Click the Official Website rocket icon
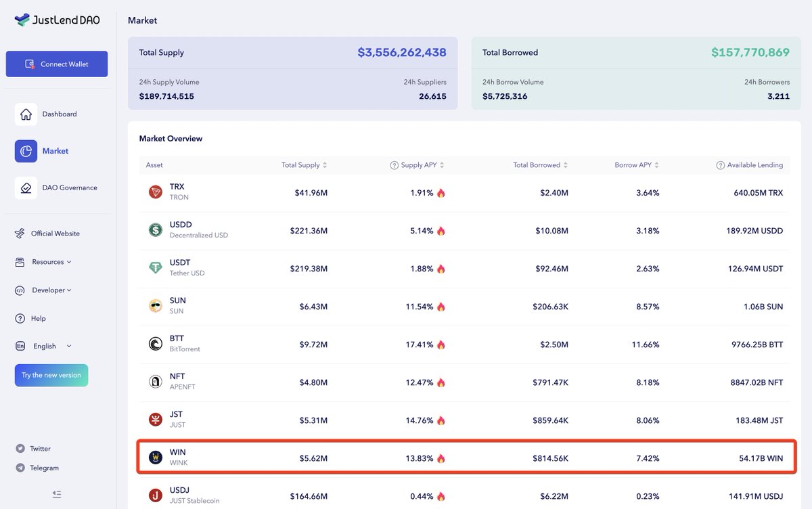 (x=20, y=234)
